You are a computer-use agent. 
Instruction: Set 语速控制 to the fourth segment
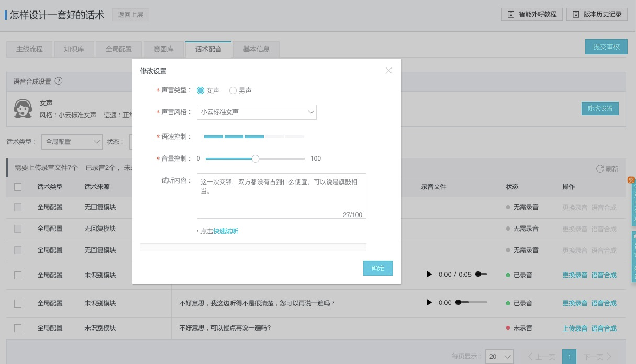[x=274, y=136]
